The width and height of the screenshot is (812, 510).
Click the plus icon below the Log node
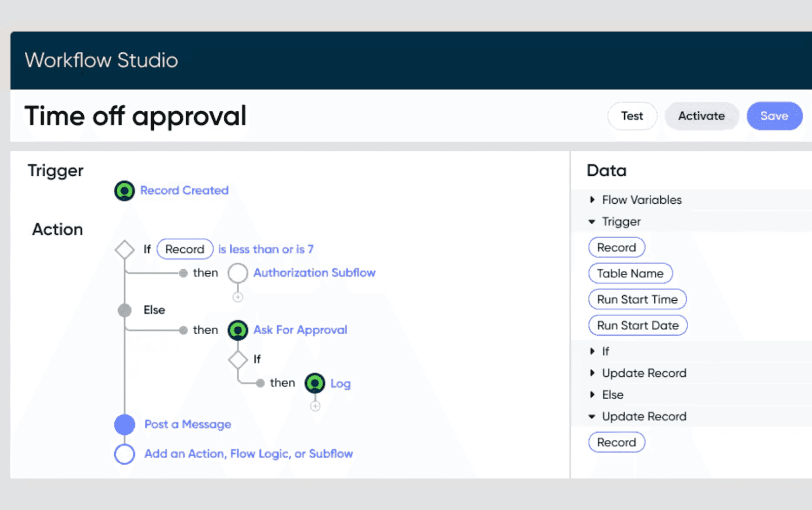pyautogui.click(x=315, y=406)
